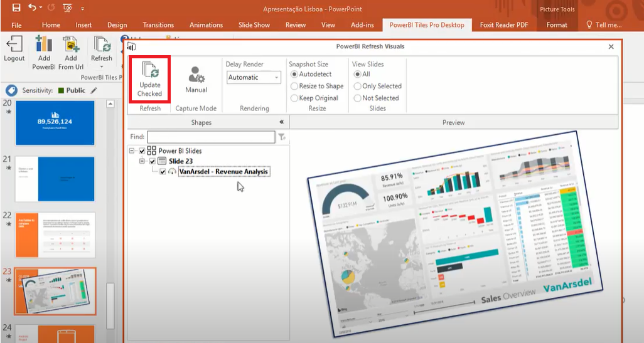Open Customize Quick Access Toolbar dropdown
This screenshot has height=343, width=644.
(83, 8)
